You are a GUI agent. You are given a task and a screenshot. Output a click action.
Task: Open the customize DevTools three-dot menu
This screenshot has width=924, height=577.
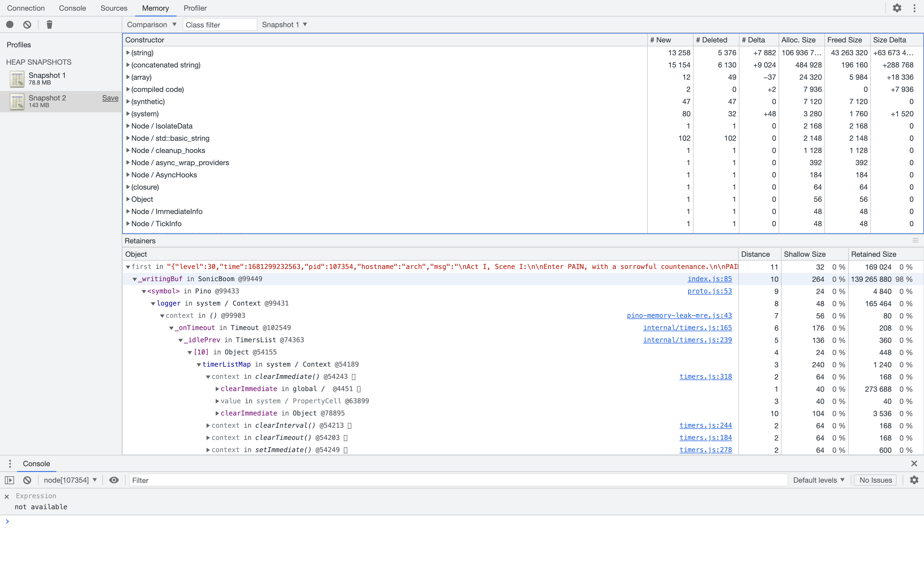pos(915,8)
